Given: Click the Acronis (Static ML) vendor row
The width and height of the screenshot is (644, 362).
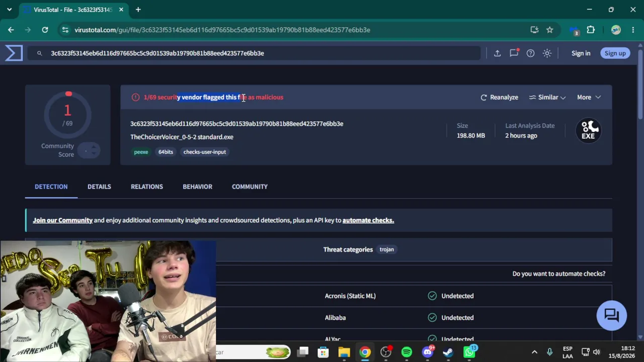Looking at the screenshot, I should pyautogui.click(x=414, y=296).
